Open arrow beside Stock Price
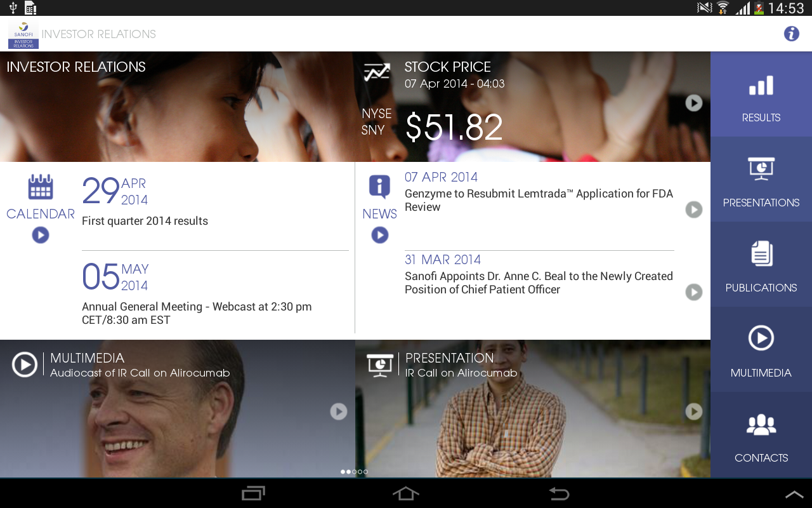 (x=694, y=103)
